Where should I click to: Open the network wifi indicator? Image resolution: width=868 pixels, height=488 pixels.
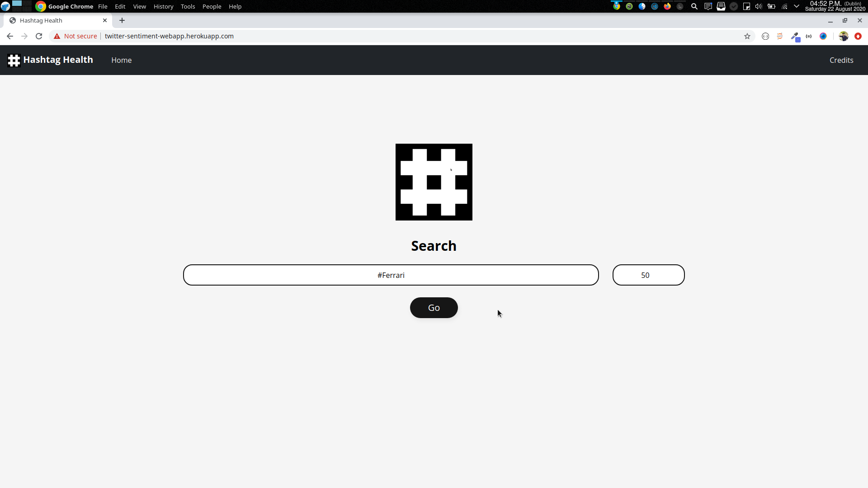click(x=784, y=6)
